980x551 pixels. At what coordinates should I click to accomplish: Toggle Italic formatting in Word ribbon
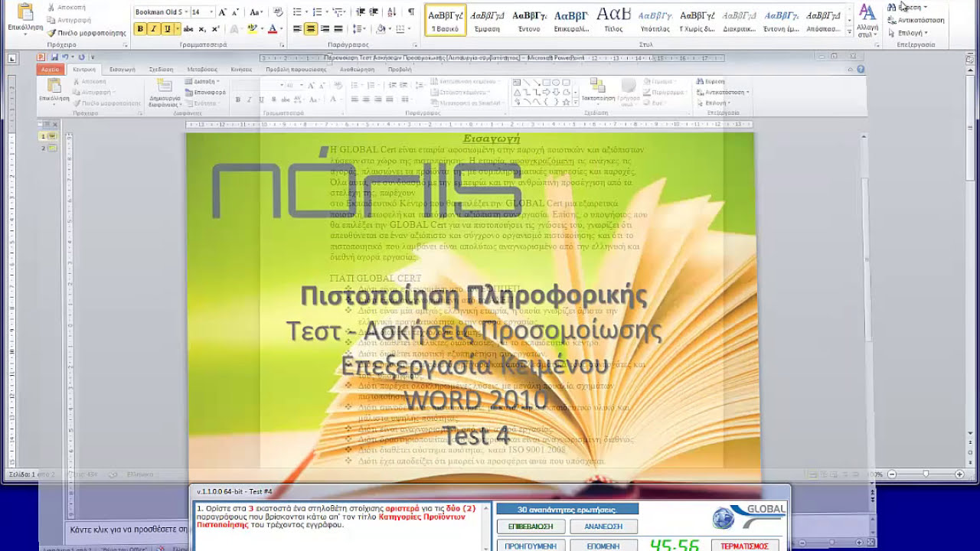[154, 29]
